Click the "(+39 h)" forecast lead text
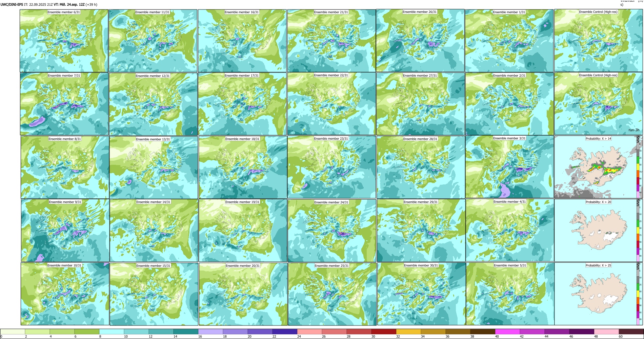This screenshot has width=644, height=339. pos(92,5)
